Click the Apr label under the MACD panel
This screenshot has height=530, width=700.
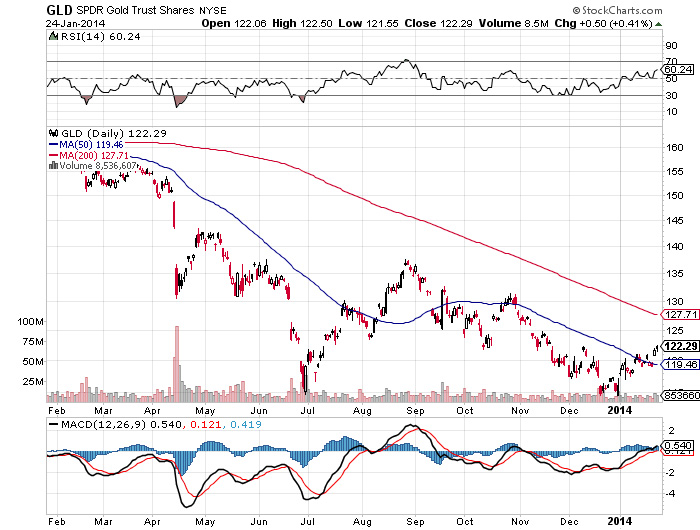[x=153, y=522]
